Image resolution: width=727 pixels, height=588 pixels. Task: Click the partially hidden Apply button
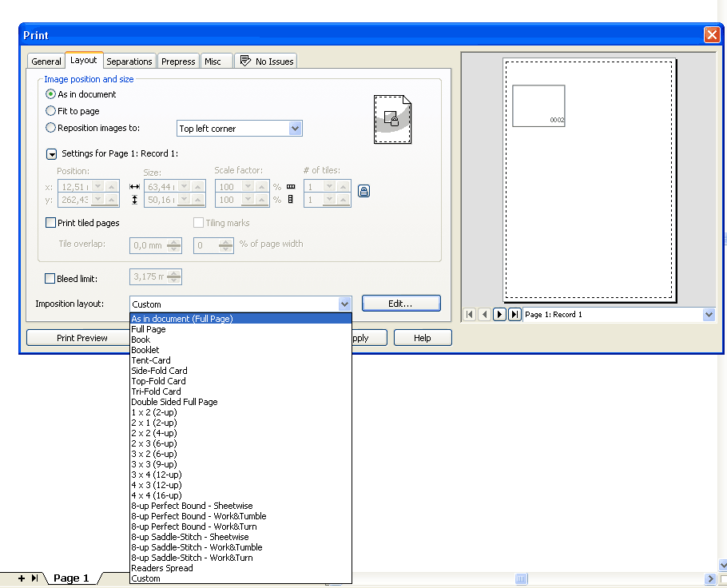370,338
